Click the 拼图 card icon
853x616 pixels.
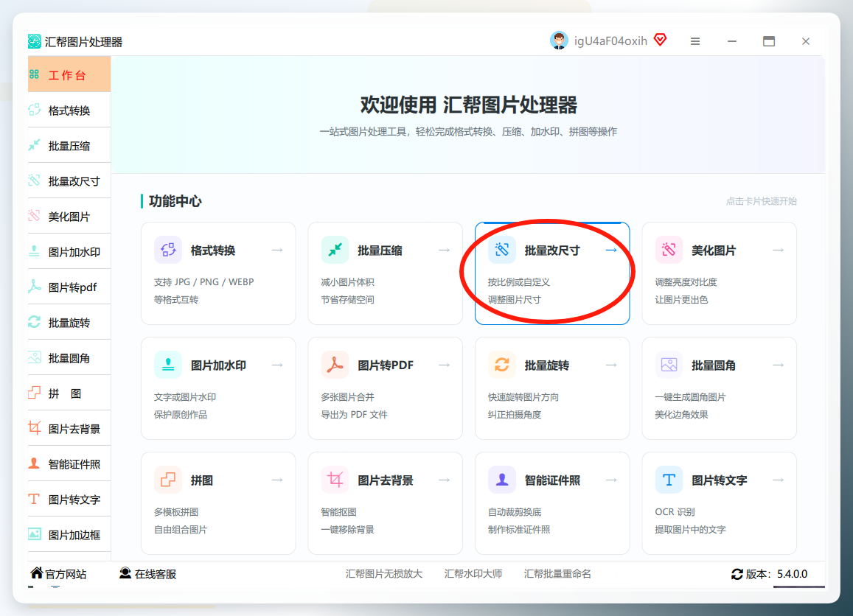click(168, 480)
